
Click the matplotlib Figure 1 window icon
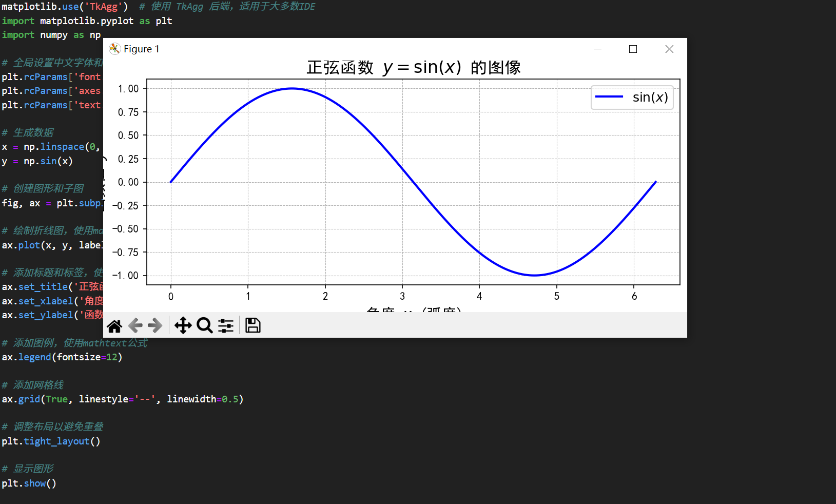pos(115,49)
